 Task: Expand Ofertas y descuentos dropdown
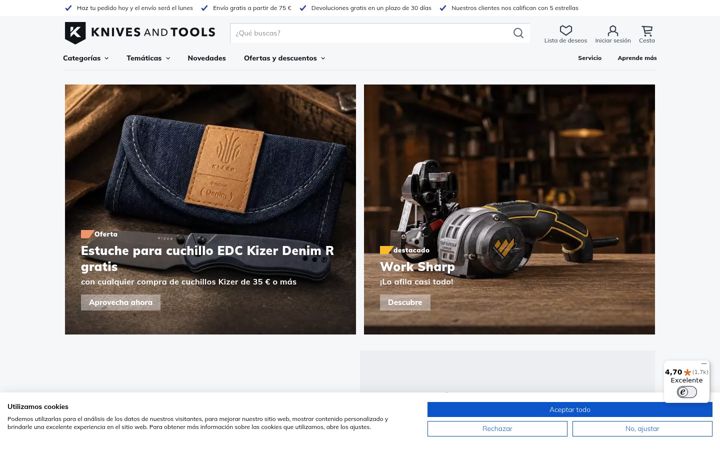pyautogui.click(x=284, y=58)
